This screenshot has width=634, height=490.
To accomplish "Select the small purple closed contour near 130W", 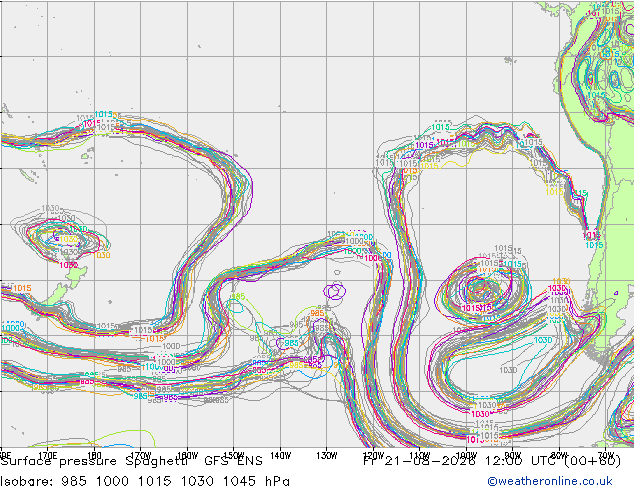I will [335, 291].
